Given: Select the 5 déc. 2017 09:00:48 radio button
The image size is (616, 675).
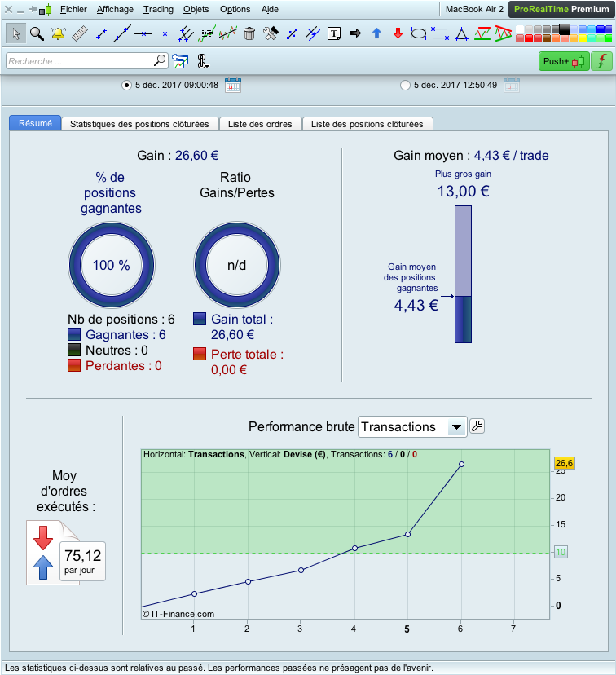Looking at the screenshot, I should 126,86.
